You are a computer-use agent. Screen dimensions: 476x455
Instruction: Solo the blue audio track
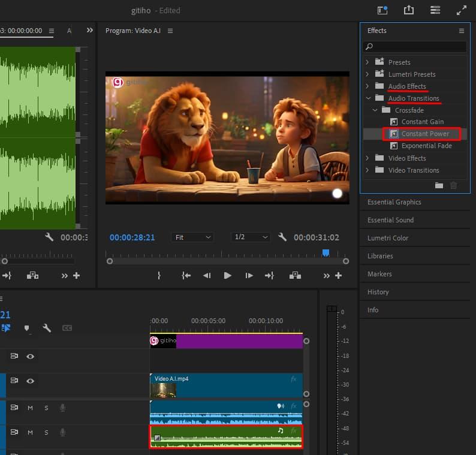[46, 408]
